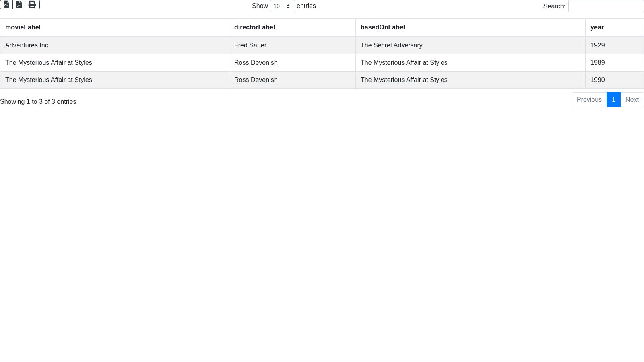Sort by movieLabel column header

[23, 27]
